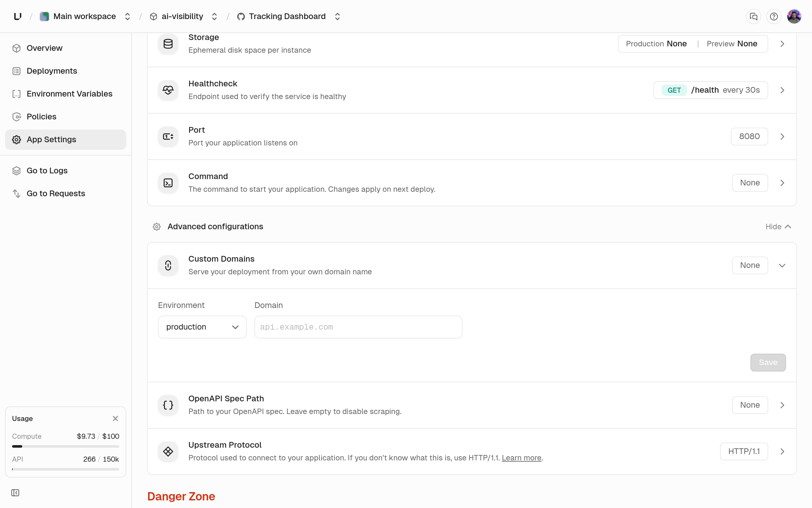The width and height of the screenshot is (812, 508).
Task: Expand the Port row chevron
Action: tap(782, 137)
